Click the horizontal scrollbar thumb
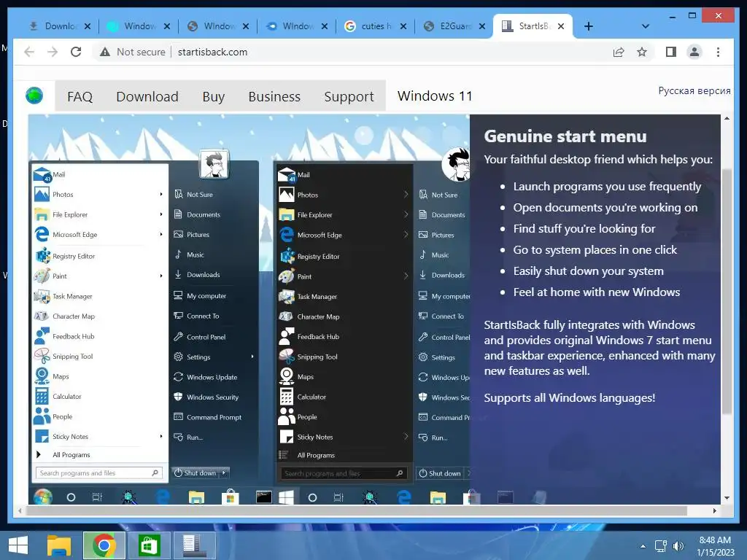 [x=357, y=511]
